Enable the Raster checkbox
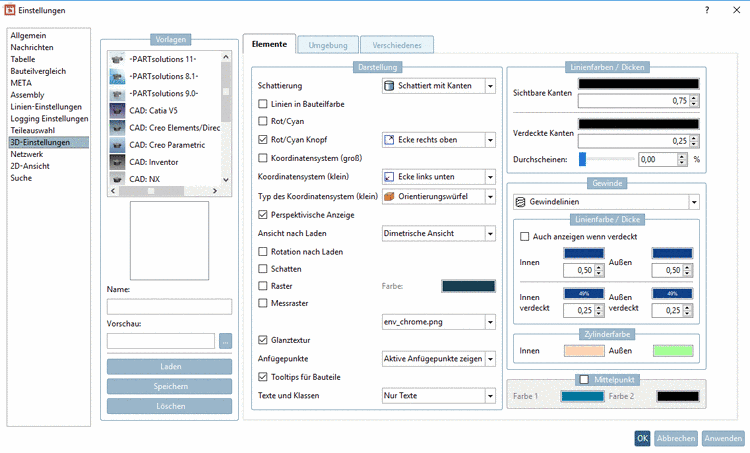The height and width of the screenshot is (453, 750). pyautogui.click(x=263, y=286)
